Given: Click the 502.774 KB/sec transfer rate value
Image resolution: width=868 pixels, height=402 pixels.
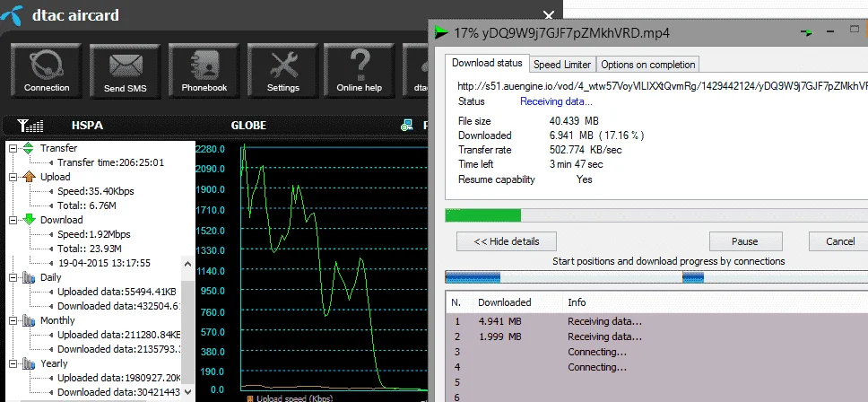Looking at the screenshot, I should click(x=586, y=150).
